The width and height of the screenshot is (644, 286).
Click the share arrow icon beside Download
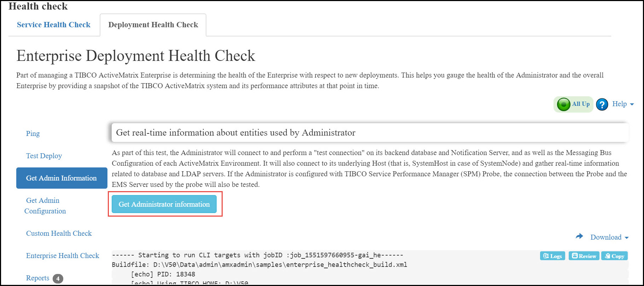click(x=579, y=236)
